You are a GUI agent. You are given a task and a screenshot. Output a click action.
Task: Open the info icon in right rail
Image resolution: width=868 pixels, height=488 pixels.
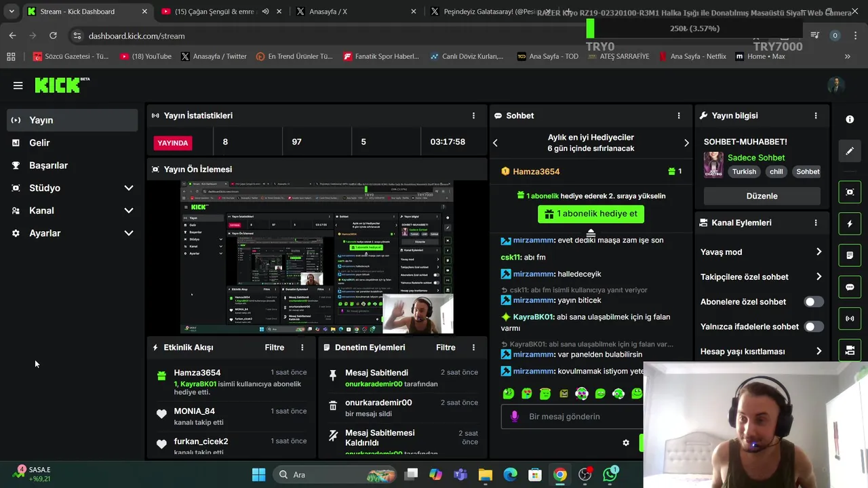click(850, 119)
